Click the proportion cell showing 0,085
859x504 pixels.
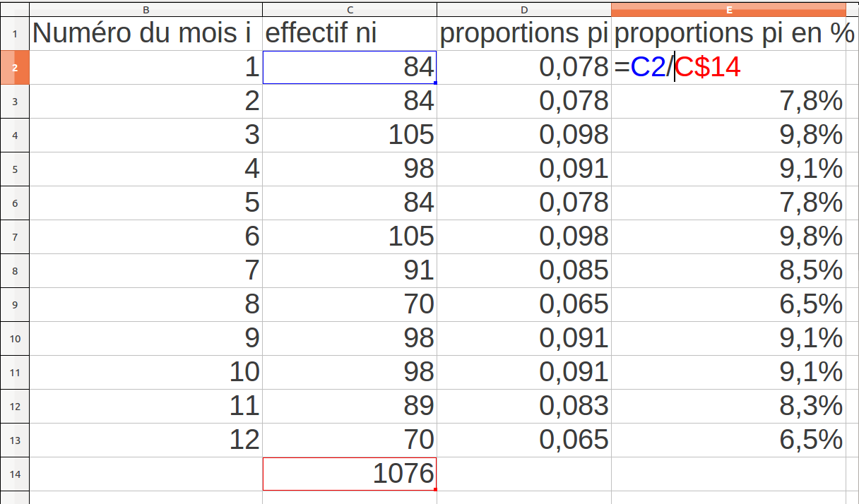click(524, 270)
